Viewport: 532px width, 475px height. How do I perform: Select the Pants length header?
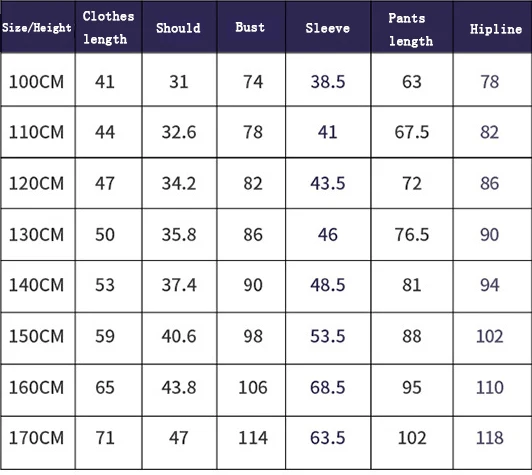pyautogui.click(x=411, y=29)
